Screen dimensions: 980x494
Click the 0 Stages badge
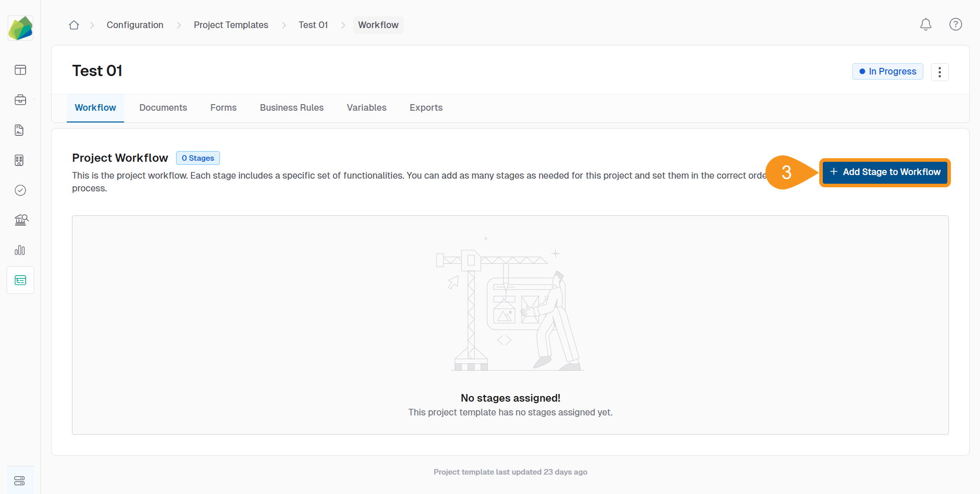coord(198,158)
